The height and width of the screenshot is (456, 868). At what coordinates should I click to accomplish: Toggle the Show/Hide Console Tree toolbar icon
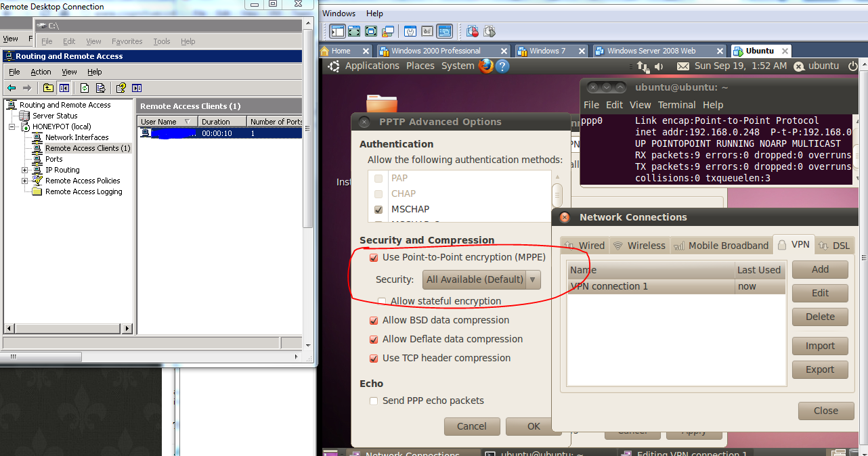[64, 88]
